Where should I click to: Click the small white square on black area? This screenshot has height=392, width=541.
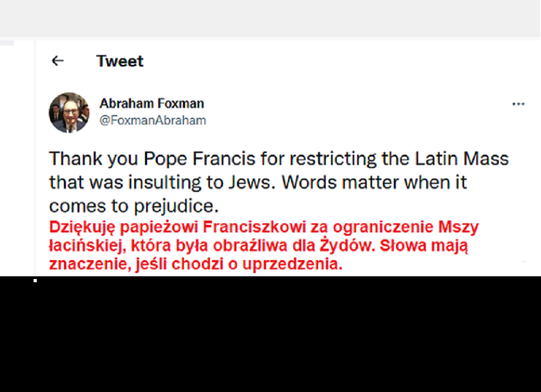pyautogui.click(x=35, y=281)
